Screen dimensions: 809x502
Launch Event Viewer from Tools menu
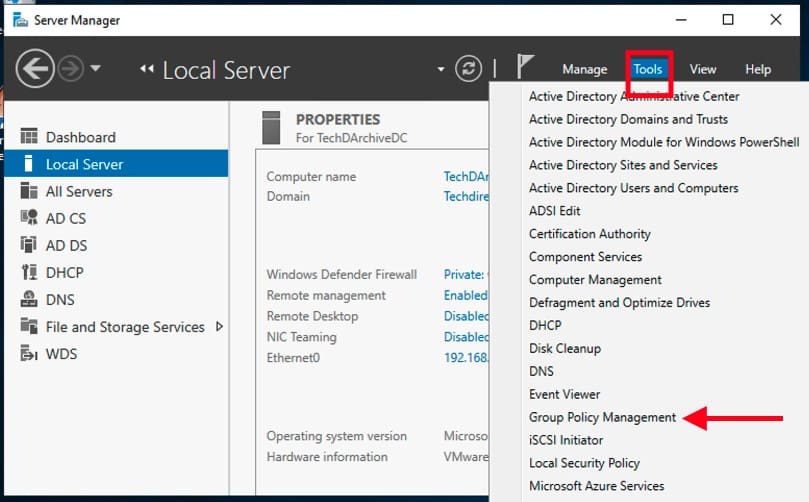click(x=564, y=394)
